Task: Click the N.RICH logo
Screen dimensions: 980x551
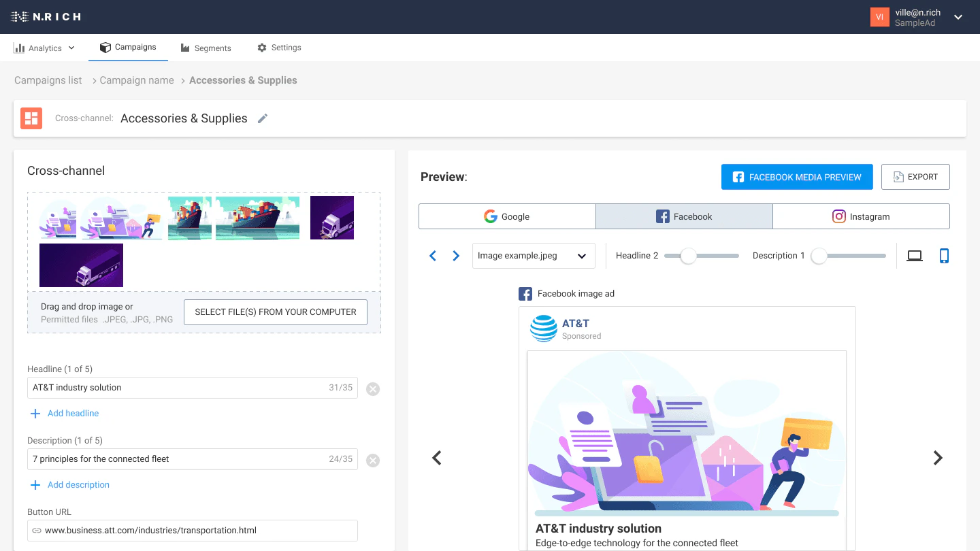Action: point(46,17)
